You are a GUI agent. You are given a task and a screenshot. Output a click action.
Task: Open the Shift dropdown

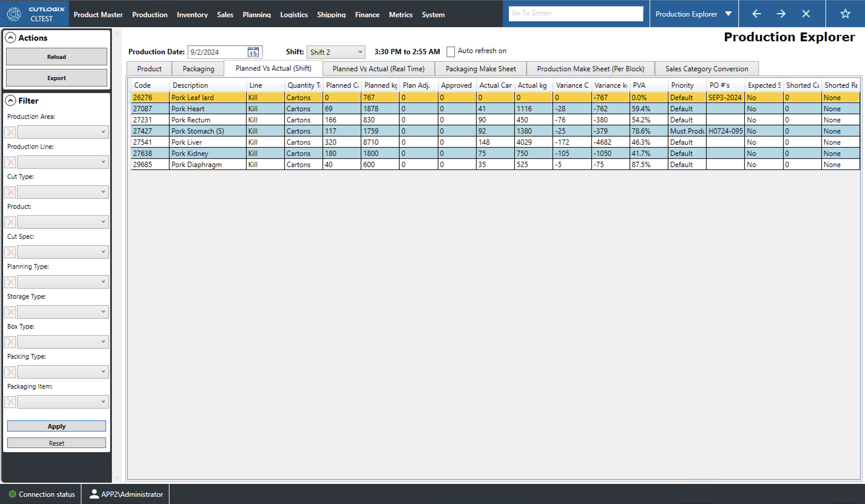point(336,52)
